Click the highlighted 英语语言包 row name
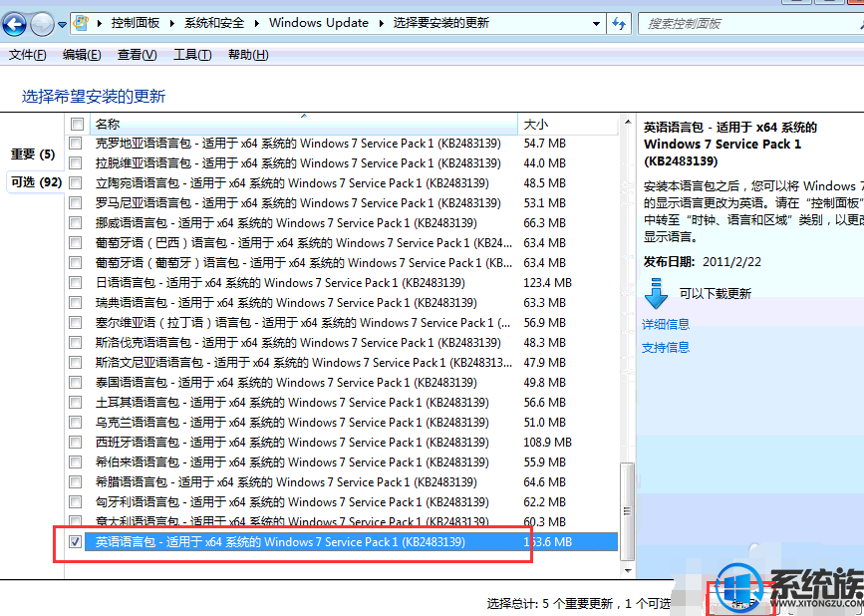The width and height of the screenshot is (864, 616). [x=280, y=542]
